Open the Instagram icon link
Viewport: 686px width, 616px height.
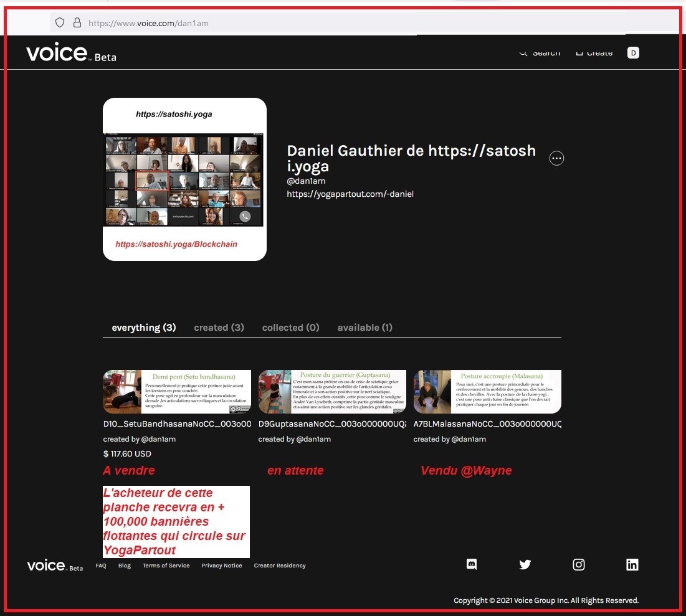579,564
